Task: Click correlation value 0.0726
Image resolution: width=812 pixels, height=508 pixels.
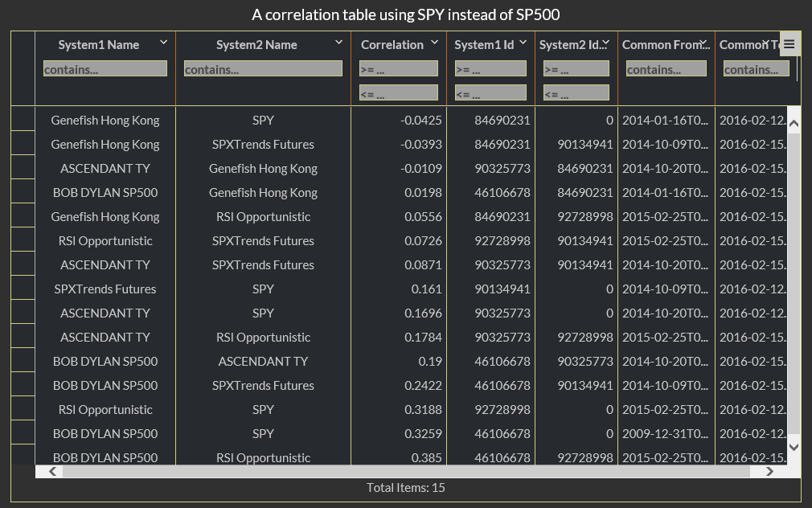Action: [x=423, y=241]
